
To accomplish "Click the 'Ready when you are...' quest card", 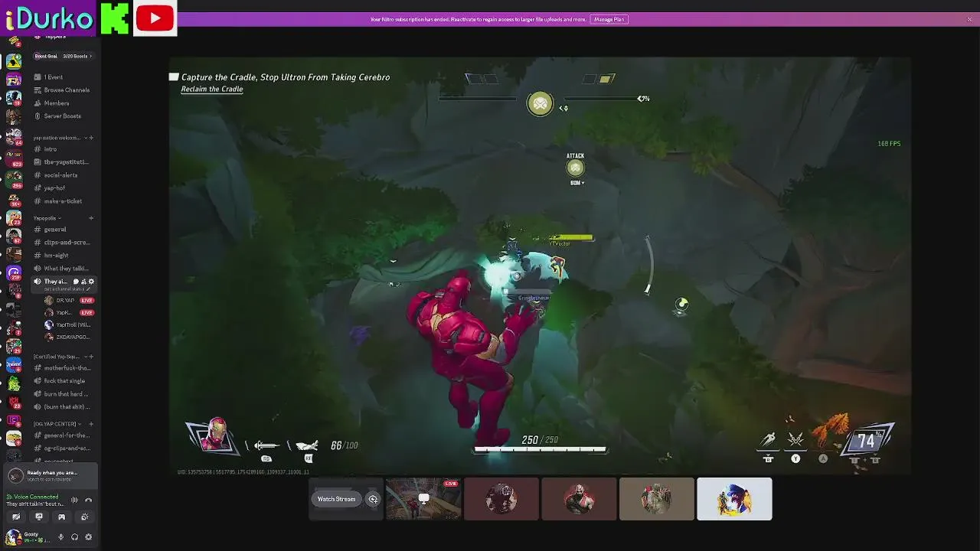I will point(51,475).
